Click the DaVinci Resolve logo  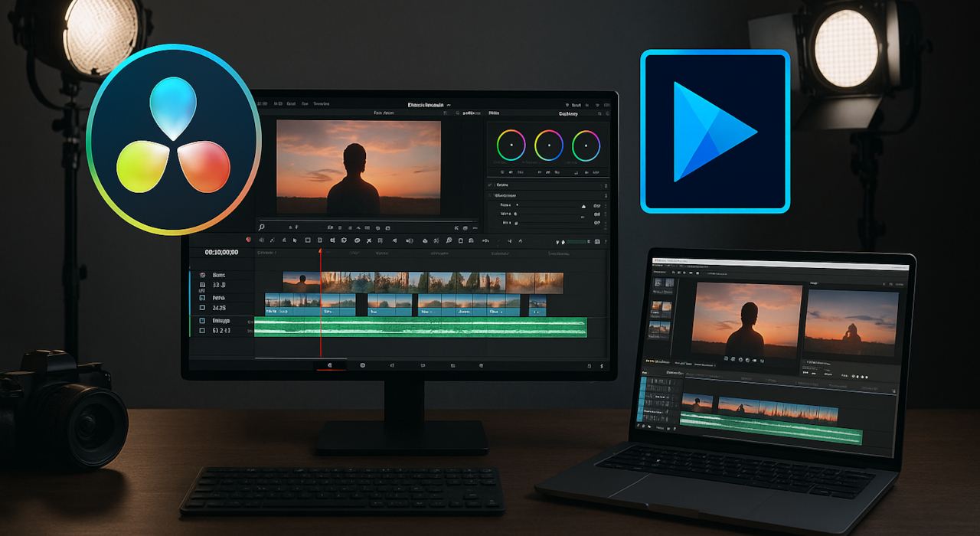(173, 139)
